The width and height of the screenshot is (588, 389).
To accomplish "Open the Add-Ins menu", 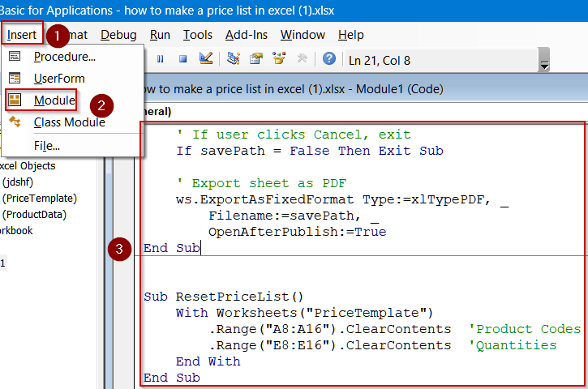I will [x=247, y=35].
